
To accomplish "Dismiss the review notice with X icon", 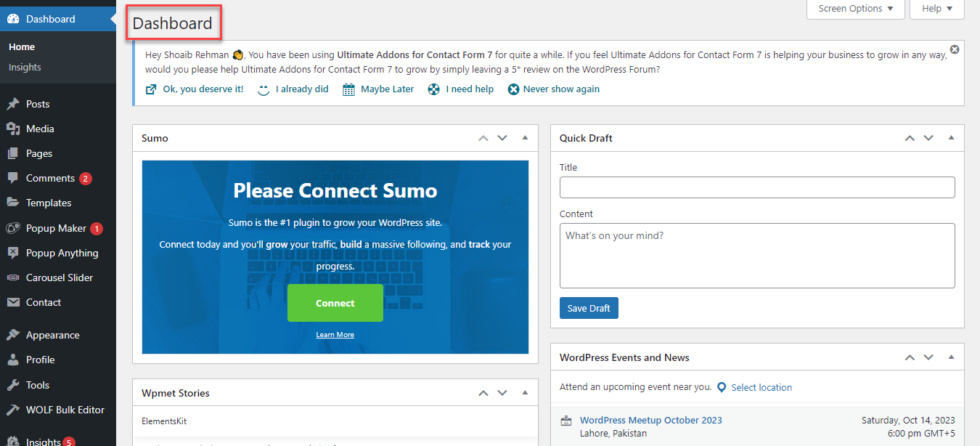I will click(x=955, y=49).
